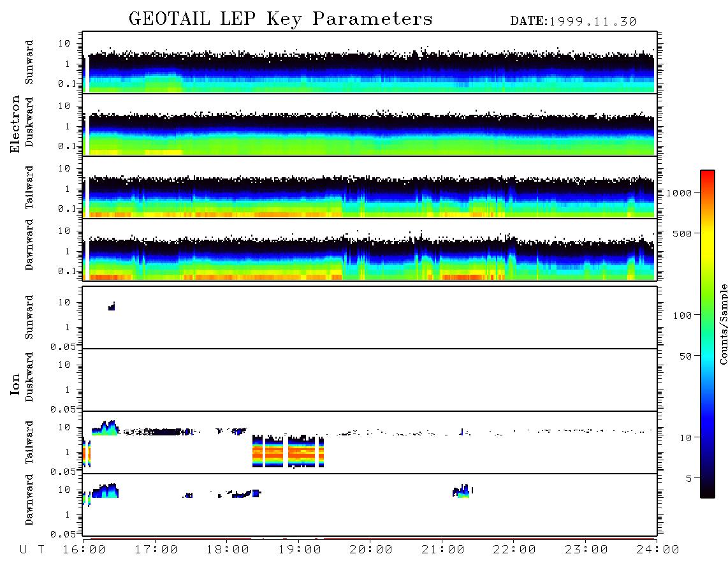Select the DATE:1999.11.30 label
The image size is (728, 561).
(x=573, y=22)
